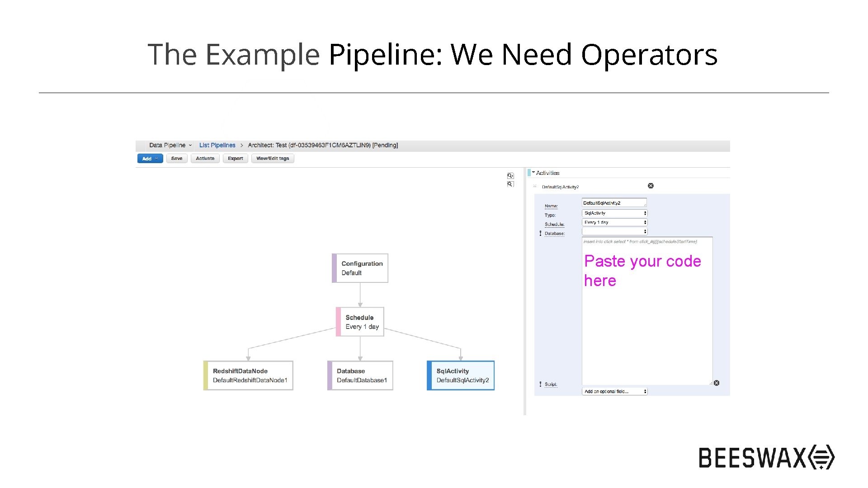Screen dimensions: 868x488
Task: Collapse the Activities section
Action: click(533, 173)
